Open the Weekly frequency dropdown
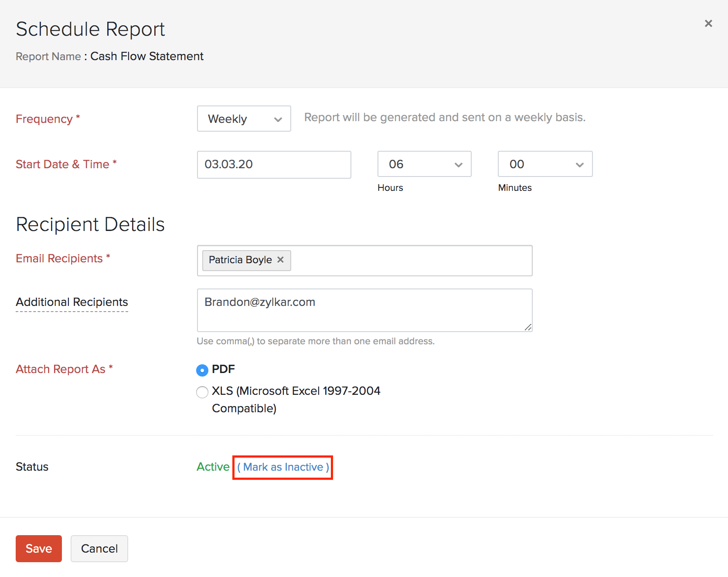728x577 pixels. coord(243,119)
